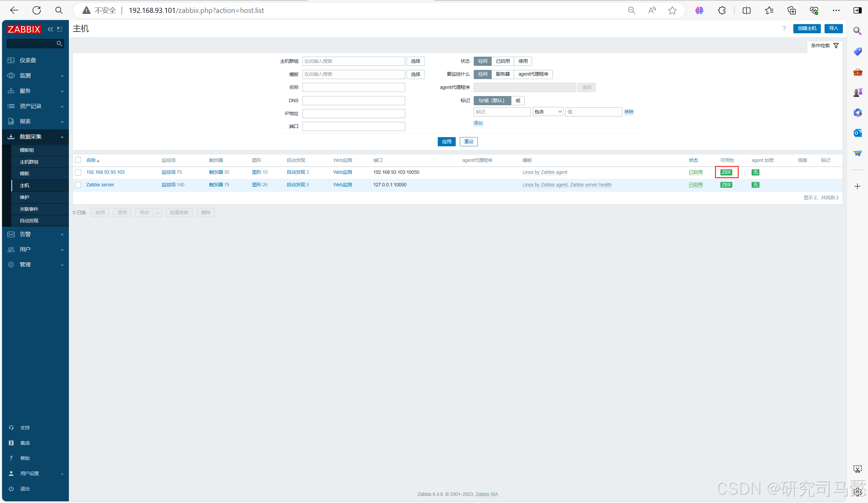Click the zoom magnifier in address bar
This screenshot has height=503, width=868.
tap(631, 10)
